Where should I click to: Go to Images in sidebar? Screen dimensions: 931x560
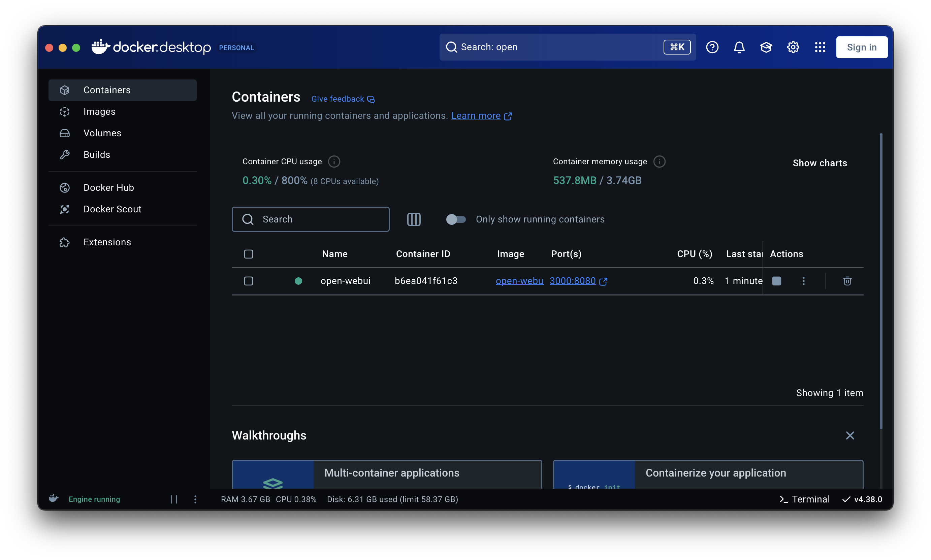(x=122, y=111)
